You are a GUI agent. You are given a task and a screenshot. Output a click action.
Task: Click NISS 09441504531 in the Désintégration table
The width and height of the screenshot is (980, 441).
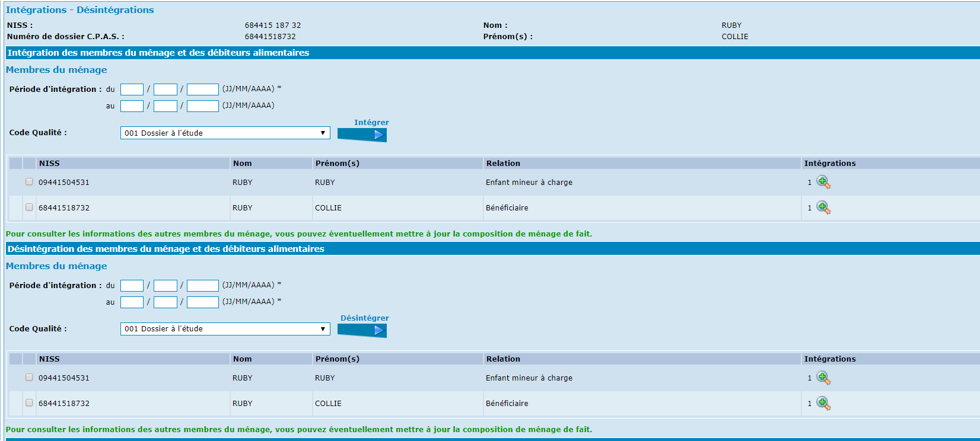click(x=64, y=378)
